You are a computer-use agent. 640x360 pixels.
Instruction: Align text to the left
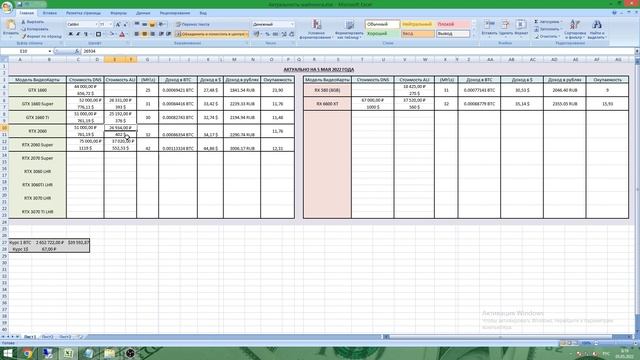tap(137, 34)
